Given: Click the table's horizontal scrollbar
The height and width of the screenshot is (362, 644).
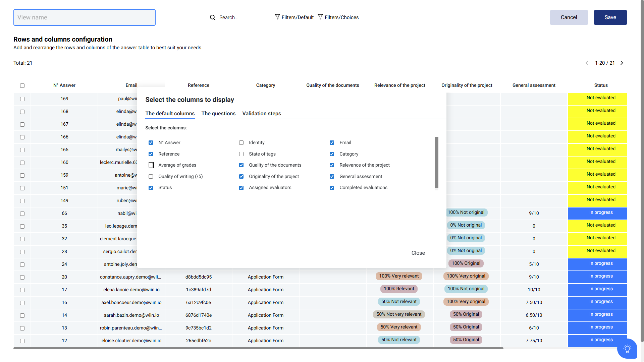Looking at the screenshot, I should tap(258, 348).
